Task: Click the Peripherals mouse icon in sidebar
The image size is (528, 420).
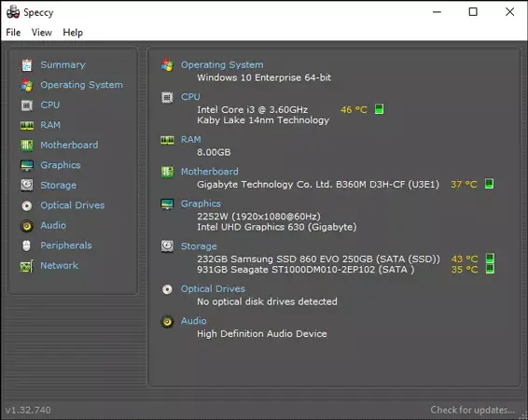Action: point(27,245)
